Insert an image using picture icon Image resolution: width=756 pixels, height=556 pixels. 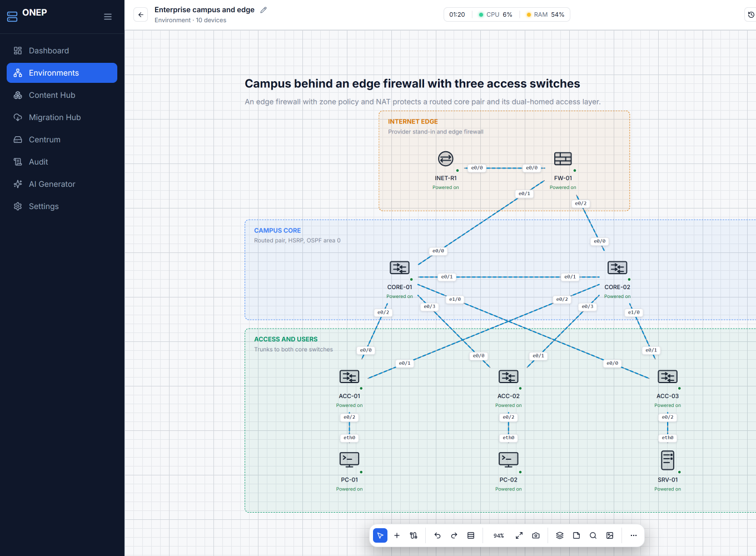point(610,535)
